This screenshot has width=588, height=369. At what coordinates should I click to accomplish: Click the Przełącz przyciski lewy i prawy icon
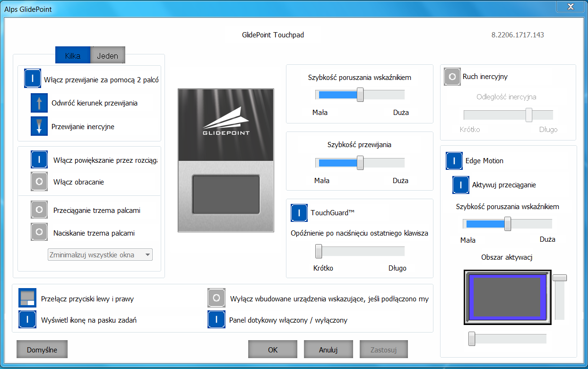point(27,298)
